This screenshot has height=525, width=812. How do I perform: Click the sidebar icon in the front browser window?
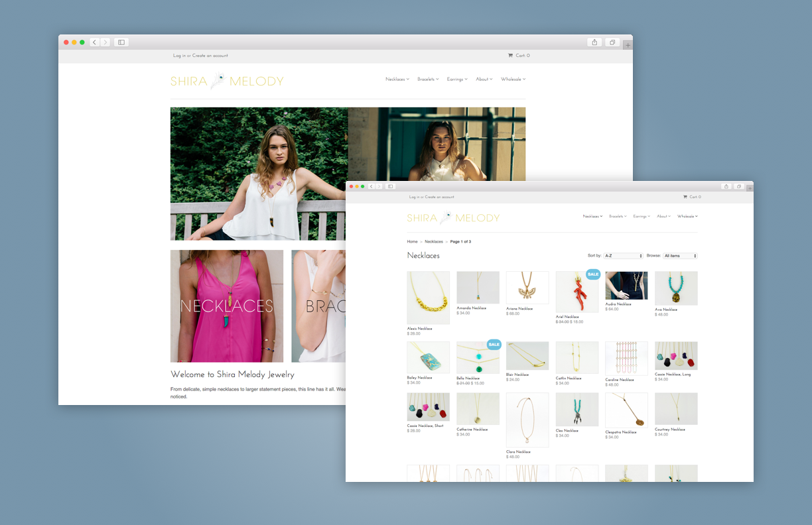point(391,186)
